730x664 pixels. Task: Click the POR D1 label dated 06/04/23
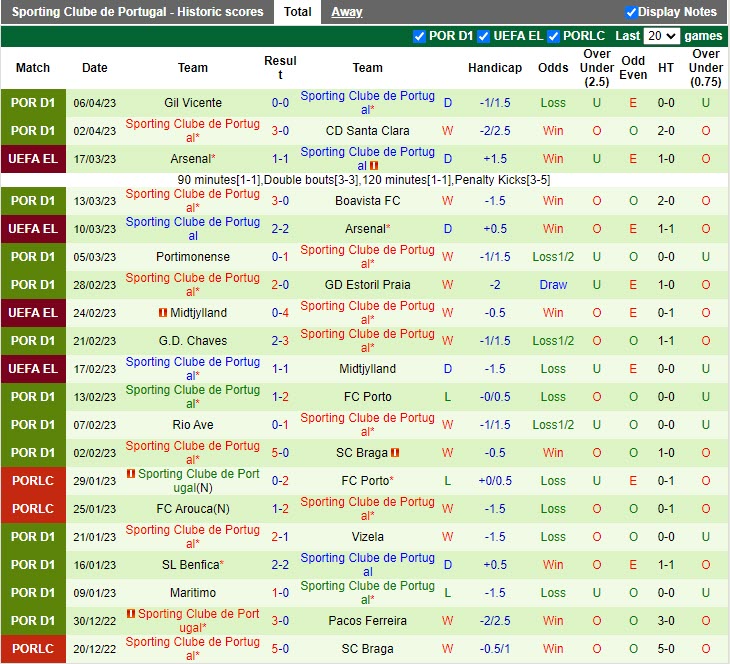pyautogui.click(x=33, y=103)
